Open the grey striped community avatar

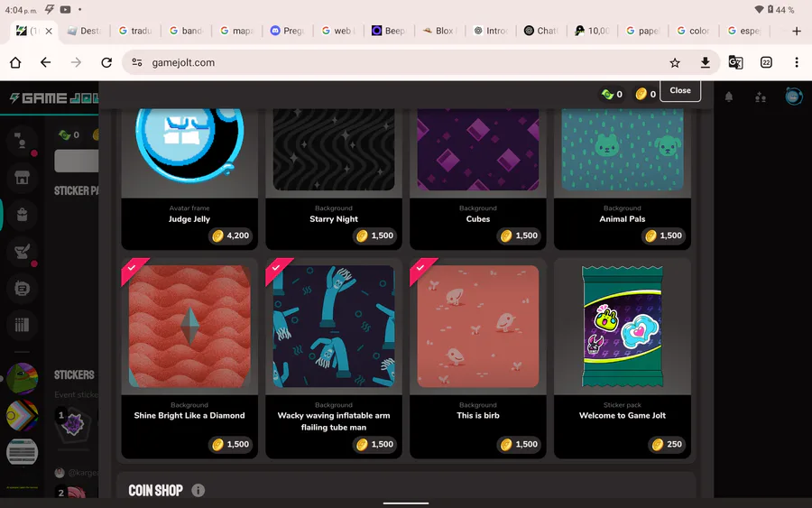click(22, 452)
